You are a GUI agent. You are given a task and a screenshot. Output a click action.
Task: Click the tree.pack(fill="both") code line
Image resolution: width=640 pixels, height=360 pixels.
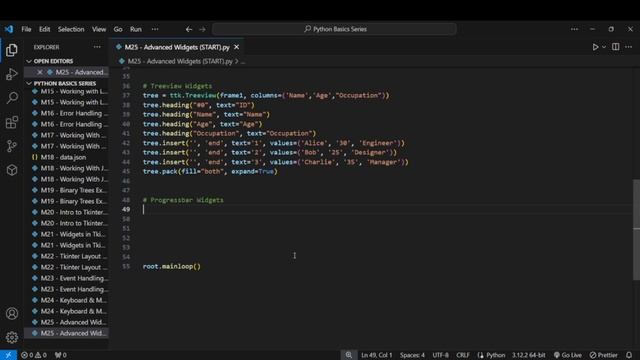point(210,171)
